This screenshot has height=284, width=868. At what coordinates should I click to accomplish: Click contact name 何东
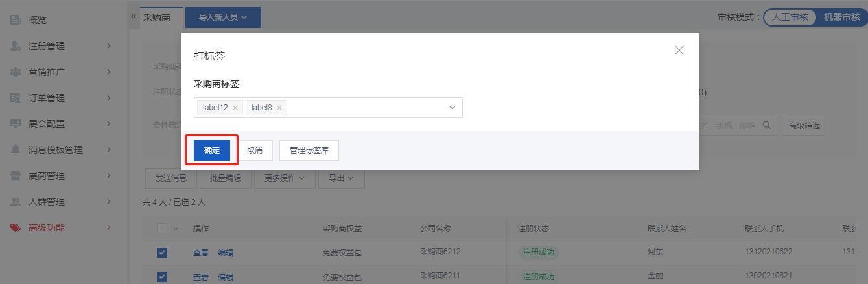(x=655, y=252)
